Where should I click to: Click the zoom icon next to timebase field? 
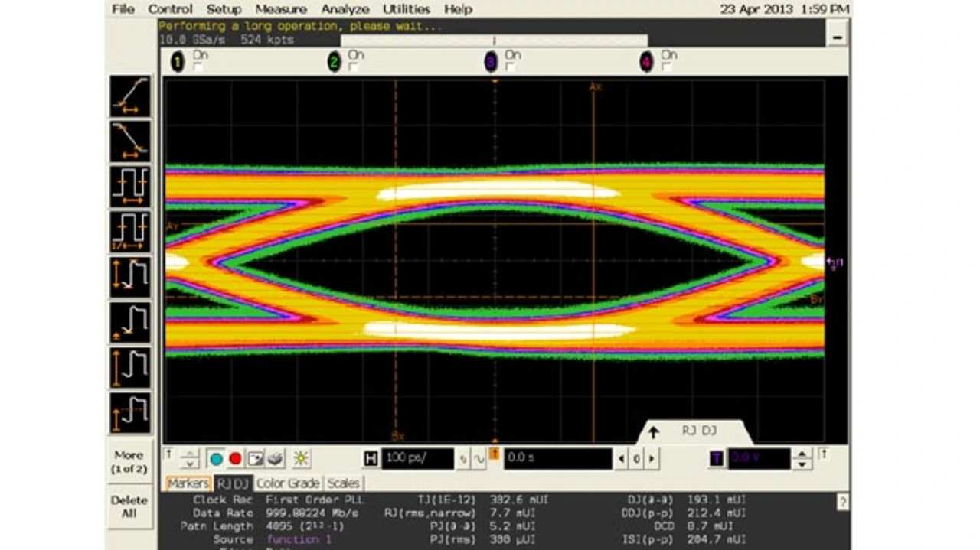click(464, 459)
